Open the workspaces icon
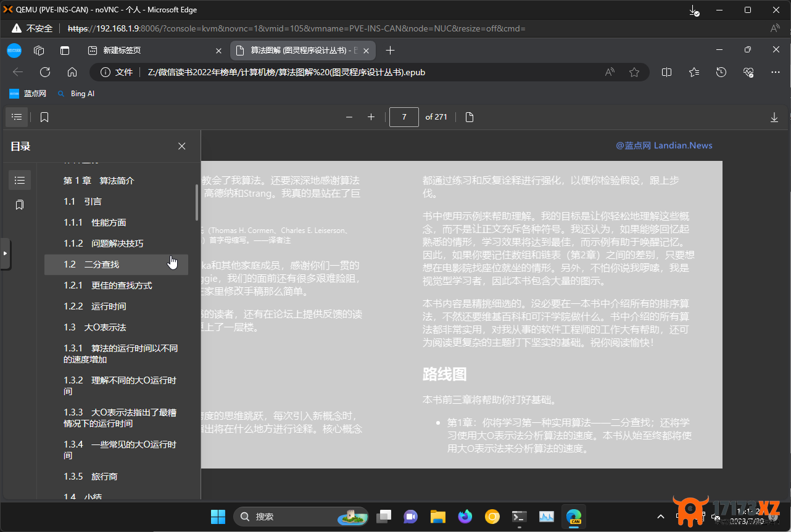The image size is (791, 532). click(x=39, y=51)
